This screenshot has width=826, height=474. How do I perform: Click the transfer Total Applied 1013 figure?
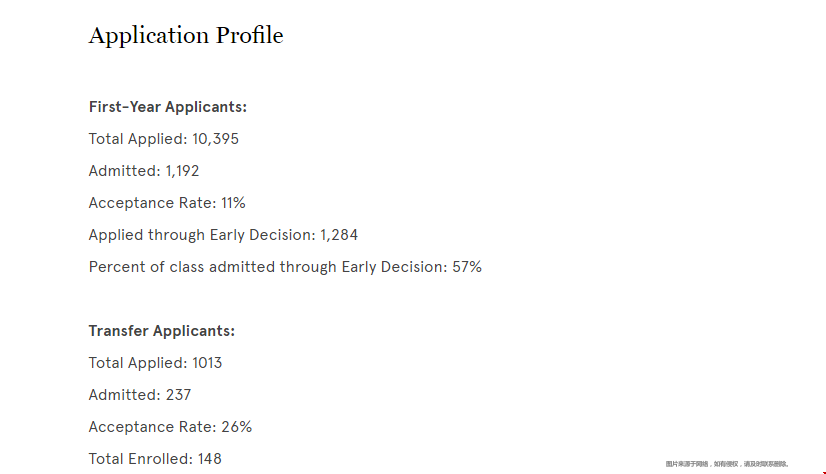[207, 363]
